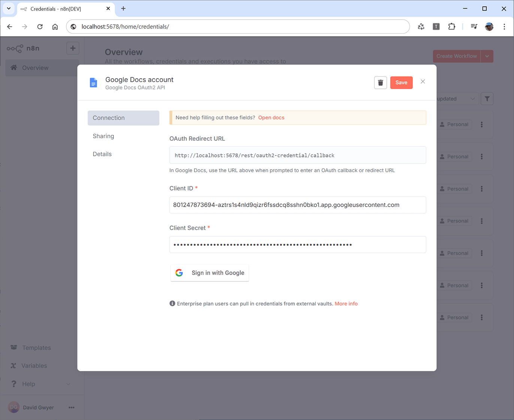Click the address bar showing localhost:5678/home/credentials/
Viewport: 514px width, 420px height.
(238, 27)
